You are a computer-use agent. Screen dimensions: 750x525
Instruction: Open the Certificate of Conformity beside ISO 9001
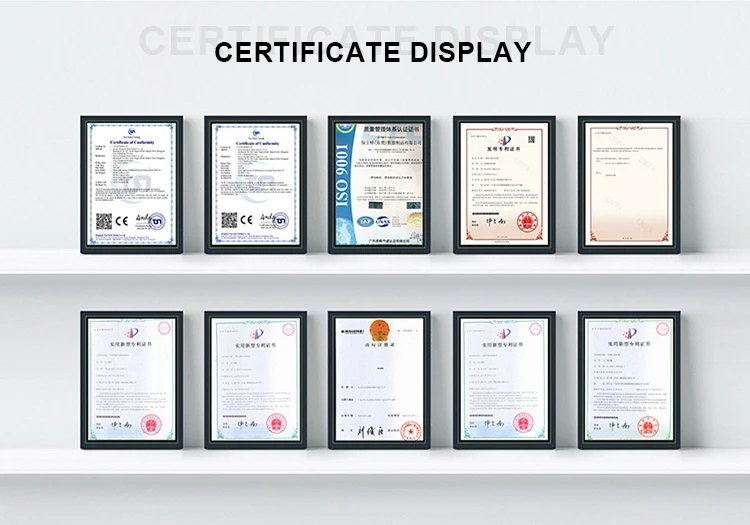[x=255, y=185]
